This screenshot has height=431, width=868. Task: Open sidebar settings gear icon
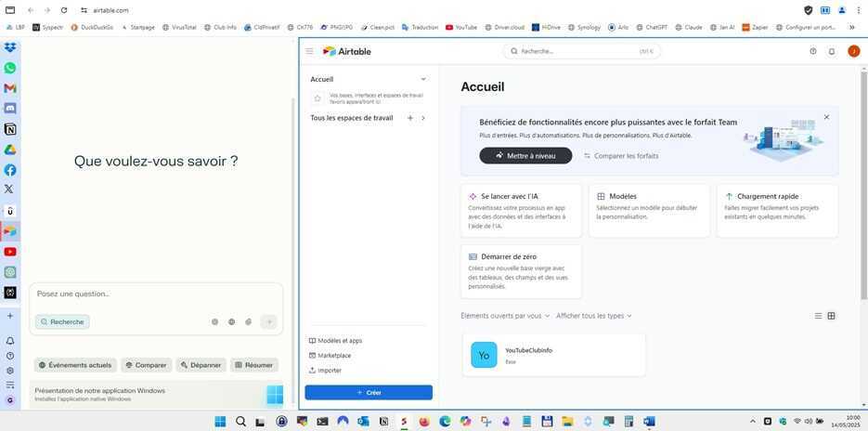coord(10,370)
